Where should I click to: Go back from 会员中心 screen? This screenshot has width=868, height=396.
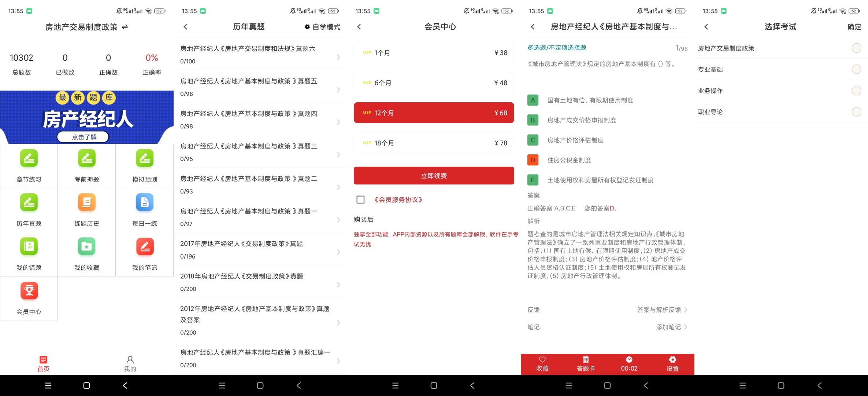coord(359,26)
